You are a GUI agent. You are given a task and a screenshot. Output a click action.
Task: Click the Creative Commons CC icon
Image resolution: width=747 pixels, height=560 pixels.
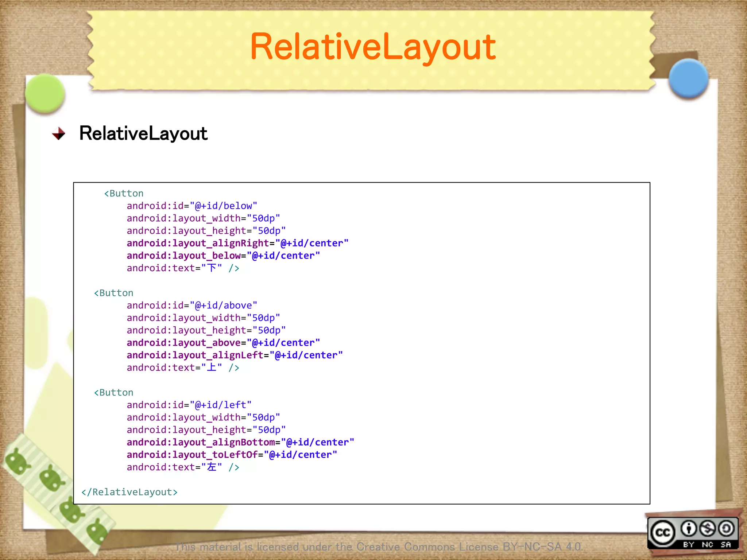point(663,533)
